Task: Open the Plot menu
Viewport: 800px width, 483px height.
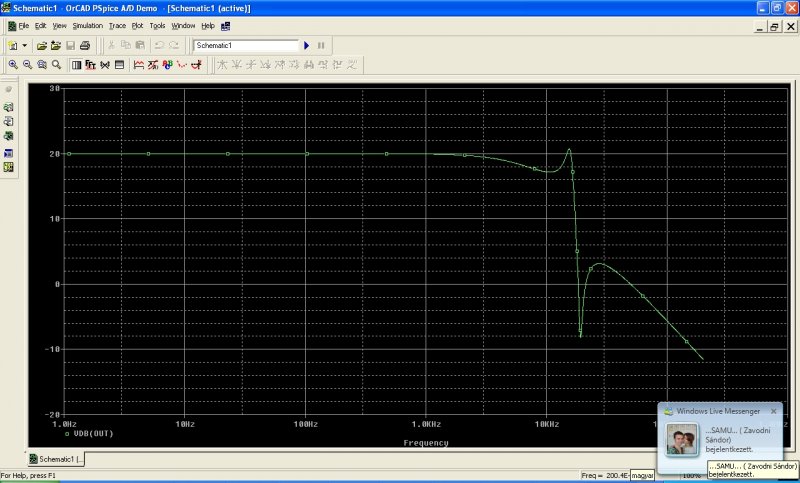Action: click(x=137, y=26)
